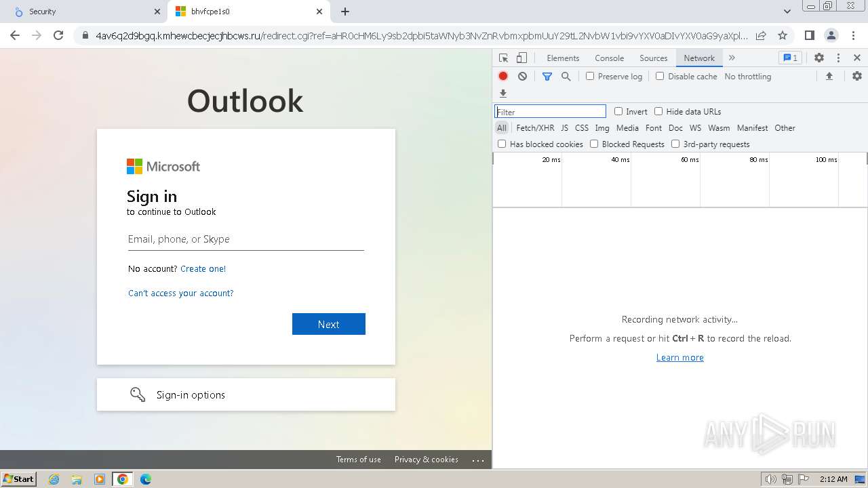This screenshot has height=488, width=868.
Task: Open the Chrome three-dot menu
Action: pos(852,35)
